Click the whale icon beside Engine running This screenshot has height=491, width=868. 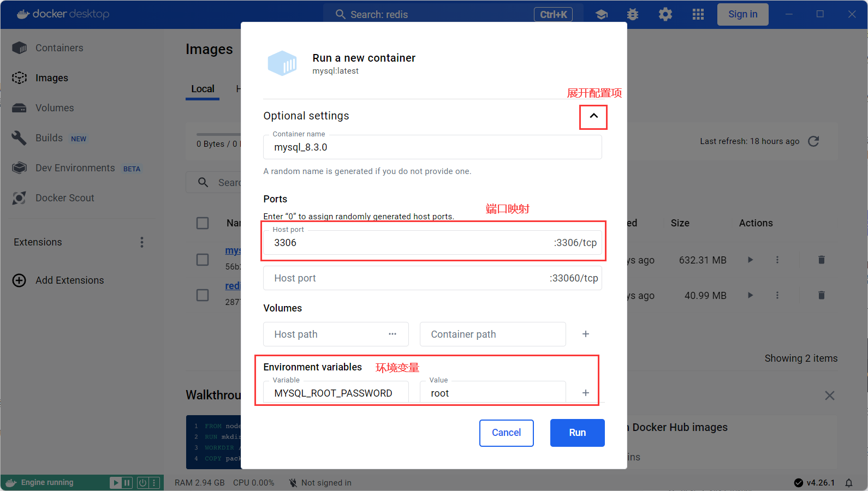[x=11, y=483]
